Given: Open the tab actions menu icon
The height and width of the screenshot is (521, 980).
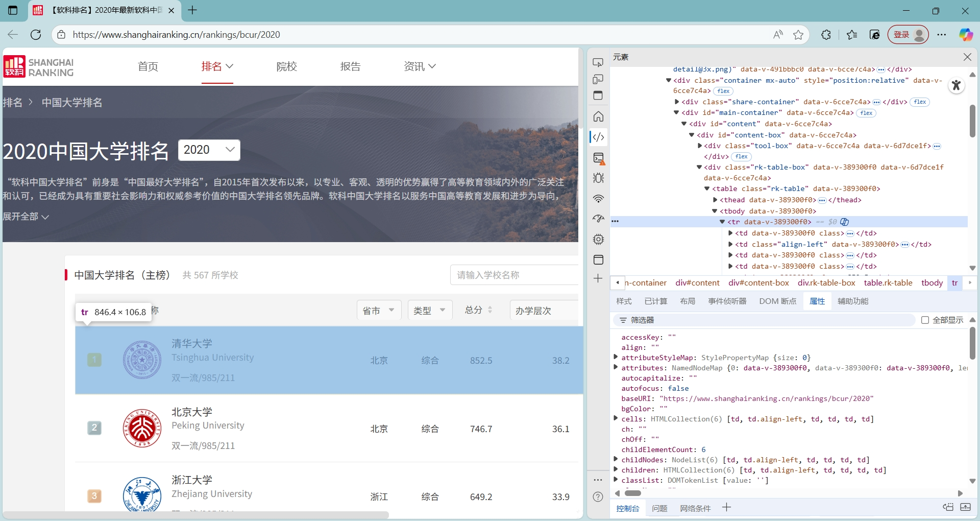Looking at the screenshot, I should pyautogui.click(x=13, y=10).
